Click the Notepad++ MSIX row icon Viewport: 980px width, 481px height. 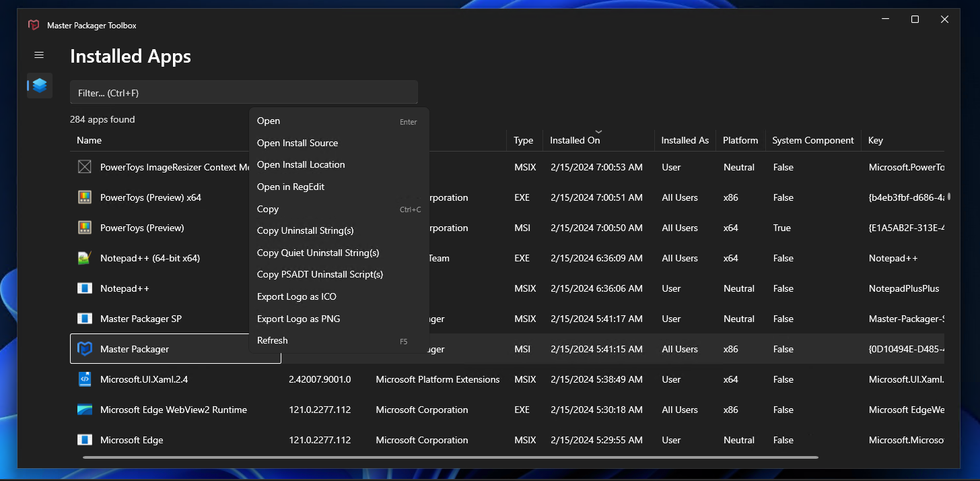[x=84, y=288]
